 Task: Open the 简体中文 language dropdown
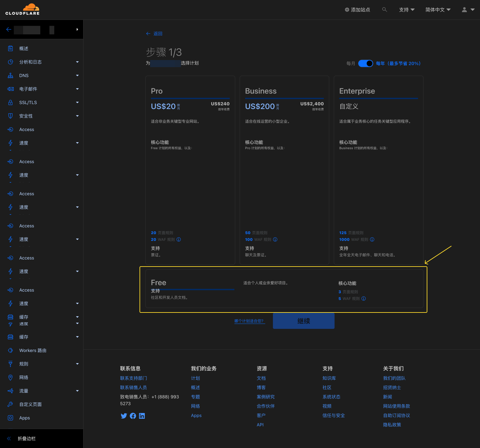[438, 10]
